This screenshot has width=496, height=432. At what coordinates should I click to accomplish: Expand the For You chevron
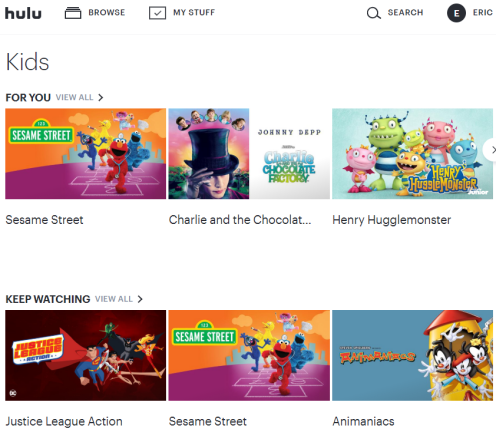[101, 97]
